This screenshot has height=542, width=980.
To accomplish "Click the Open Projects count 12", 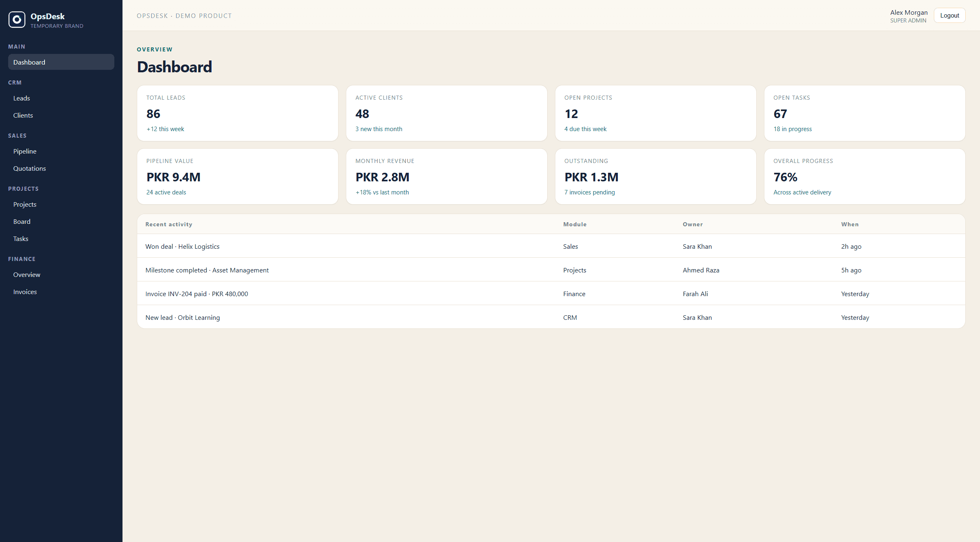I will [x=571, y=114].
